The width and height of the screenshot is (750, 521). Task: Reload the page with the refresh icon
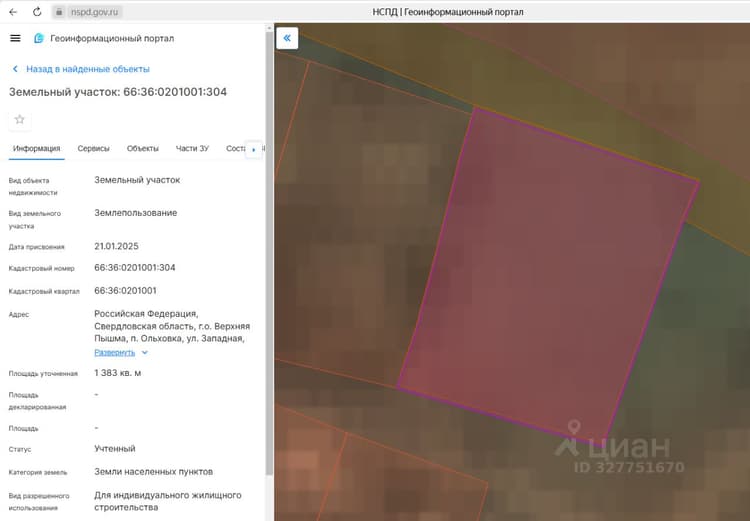point(37,12)
